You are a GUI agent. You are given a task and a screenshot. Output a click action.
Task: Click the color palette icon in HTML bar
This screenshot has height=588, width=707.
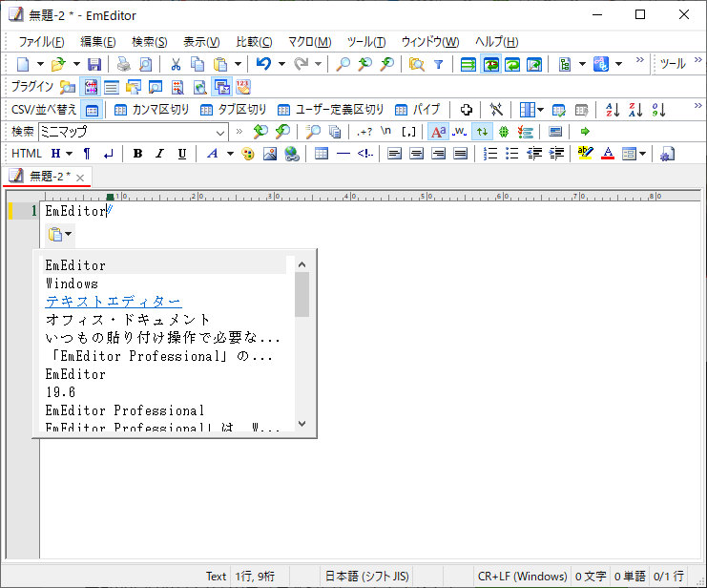click(x=247, y=154)
